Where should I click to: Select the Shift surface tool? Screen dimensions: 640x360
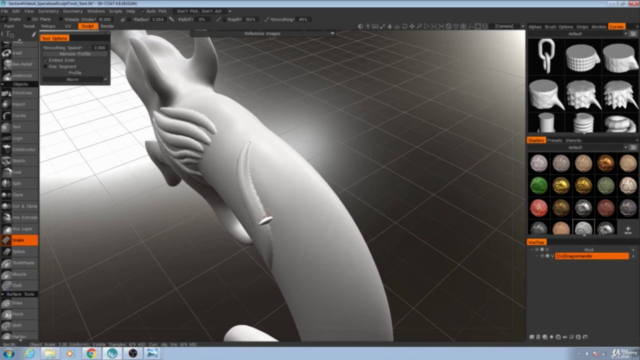(x=19, y=325)
